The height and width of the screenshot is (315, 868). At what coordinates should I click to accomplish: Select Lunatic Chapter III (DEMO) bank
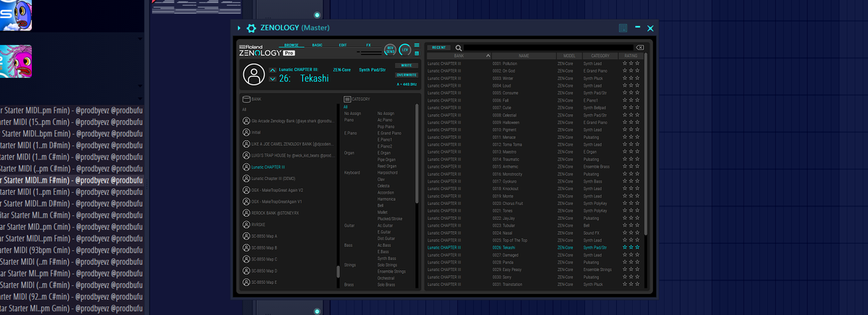click(x=273, y=178)
